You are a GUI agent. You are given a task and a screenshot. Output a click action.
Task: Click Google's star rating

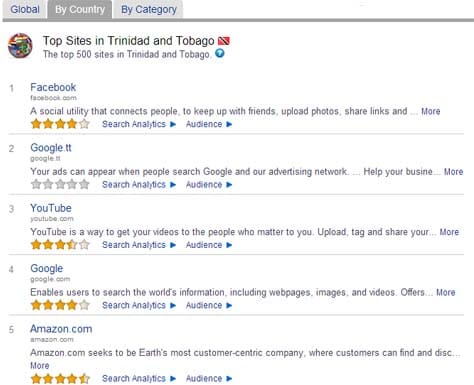[60, 305]
